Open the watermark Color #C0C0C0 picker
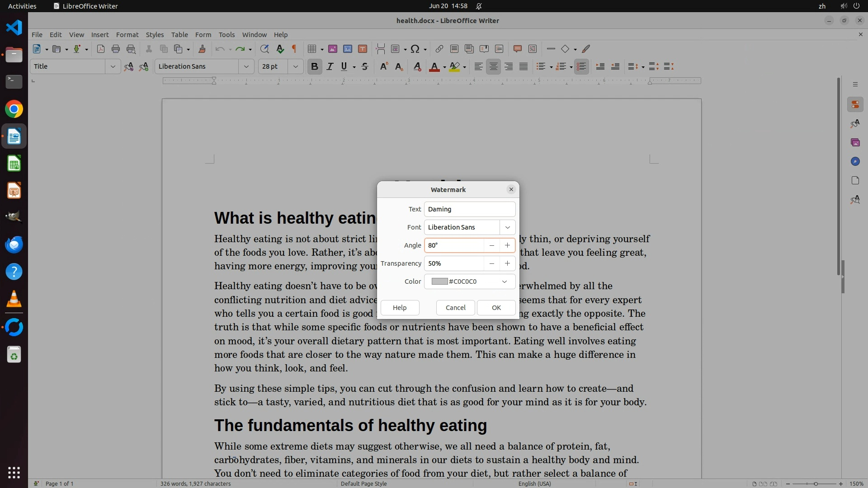Screen dimensions: 868x488 coord(469,282)
